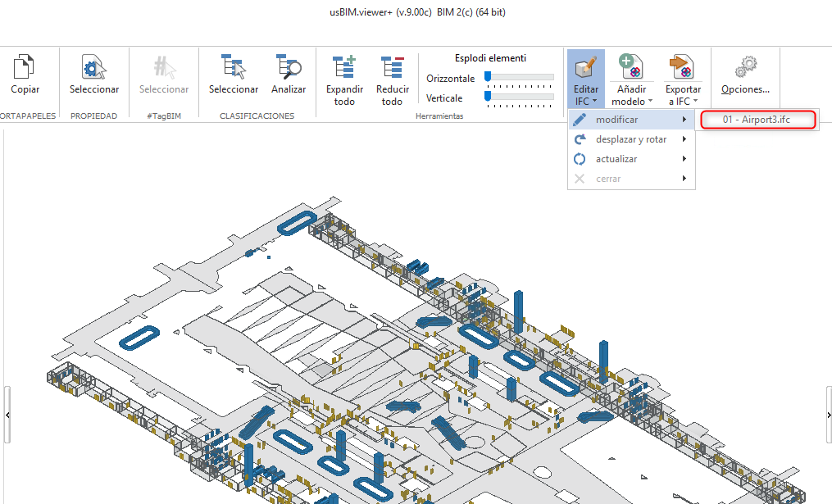The image size is (832, 504).
Task: Click Reducir todo tree icon
Action: coord(392,67)
